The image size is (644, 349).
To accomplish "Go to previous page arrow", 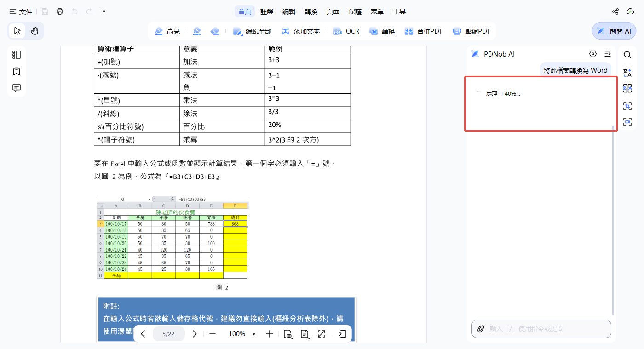I will coord(143,334).
